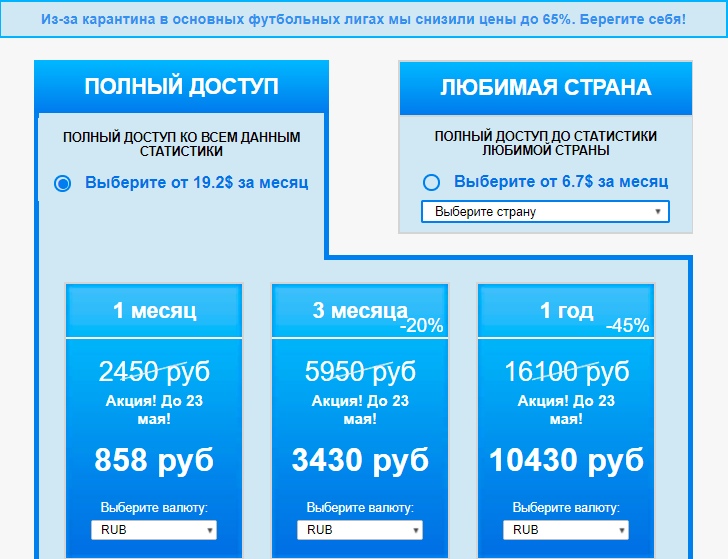The height and width of the screenshot is (559, 728).
Task: Click the 858 руб price
Action: click(x=154, y=460)
